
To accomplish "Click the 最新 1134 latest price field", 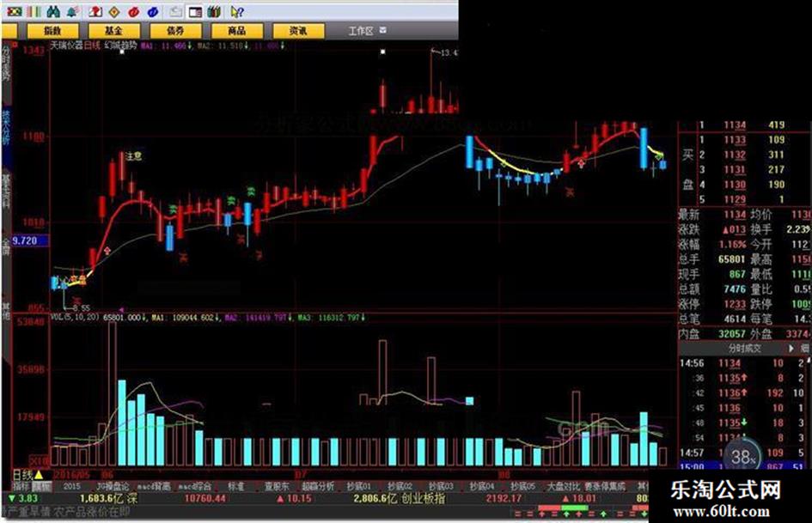I will pyautogui.click(x=712, y=215).
